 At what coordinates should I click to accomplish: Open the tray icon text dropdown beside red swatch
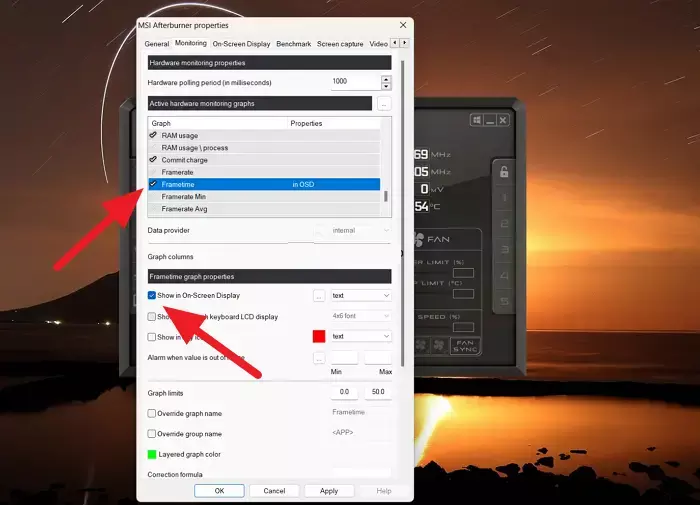click(x=361, y=336)
